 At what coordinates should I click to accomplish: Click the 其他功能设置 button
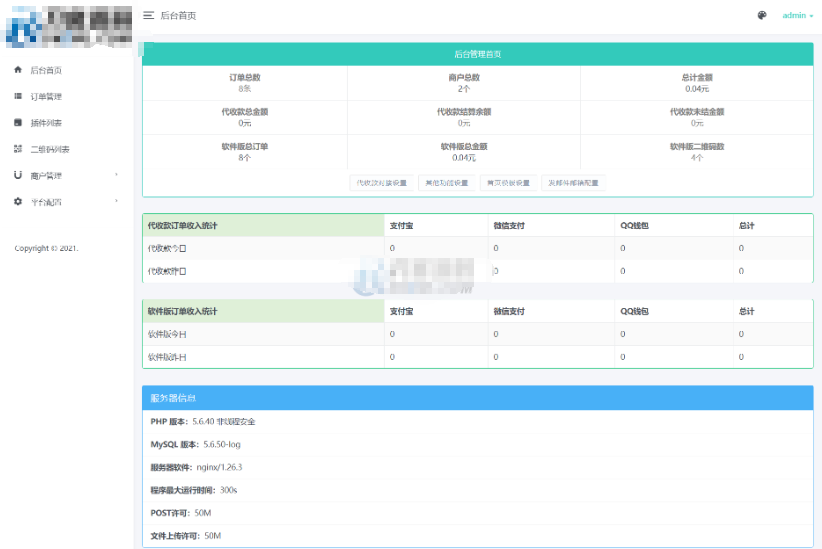click(446, 183)
